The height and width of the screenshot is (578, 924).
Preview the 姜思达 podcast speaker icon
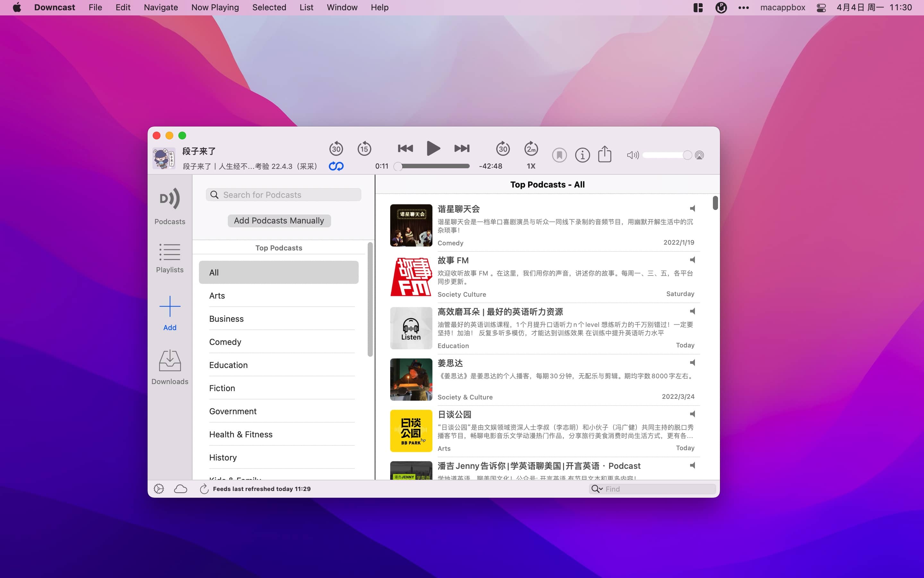(x=692, y=363)
